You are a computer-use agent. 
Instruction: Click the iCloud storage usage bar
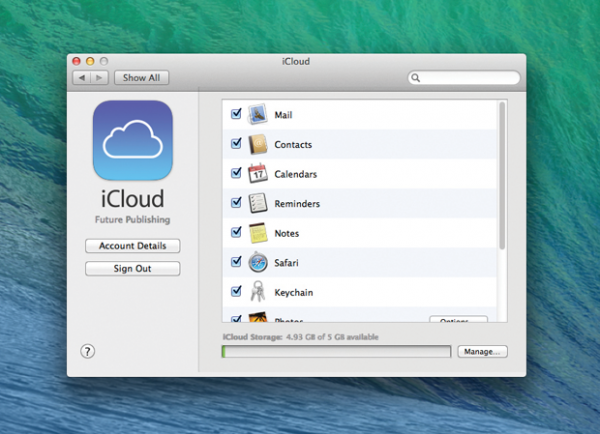tap(336, 351)
